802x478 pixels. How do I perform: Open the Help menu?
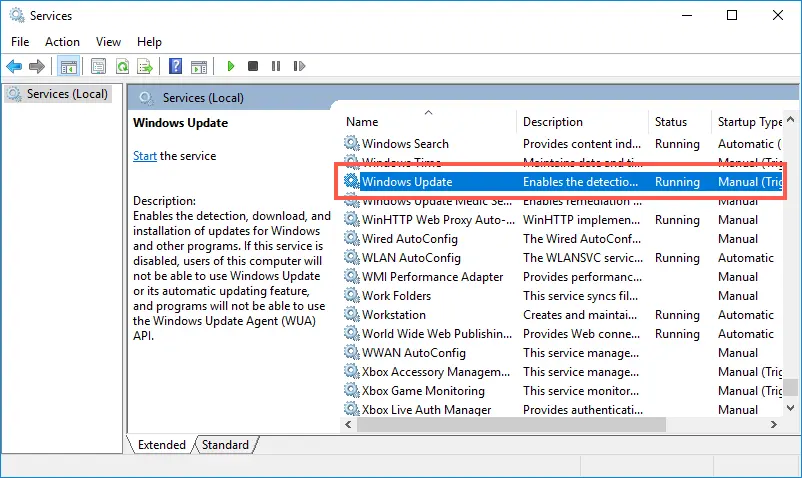pyautogui.click(x=149, y=42)
